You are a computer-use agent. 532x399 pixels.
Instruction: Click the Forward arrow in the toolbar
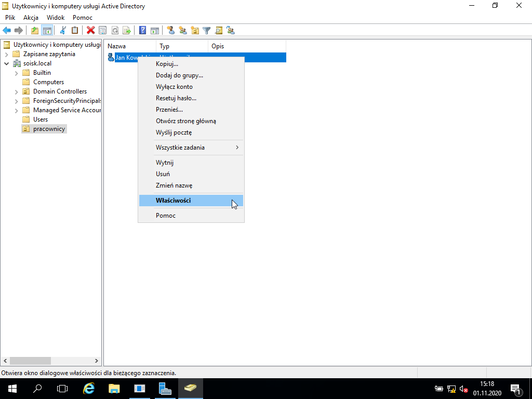point(18,31)
